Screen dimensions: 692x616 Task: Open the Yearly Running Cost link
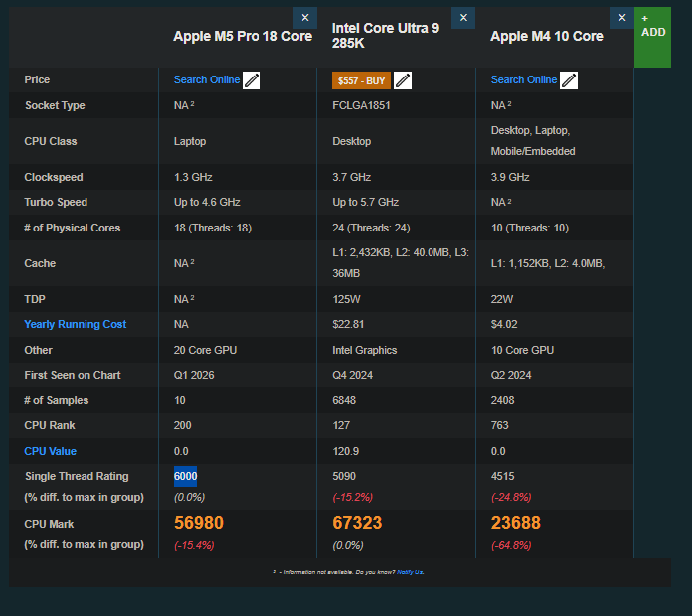tap(75, 324)
